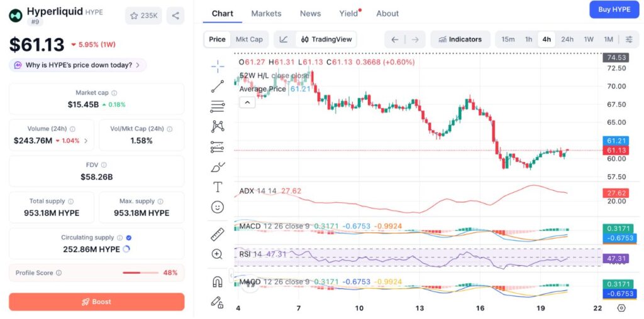Open the long position forecasting tool

(x=218, y=146)
